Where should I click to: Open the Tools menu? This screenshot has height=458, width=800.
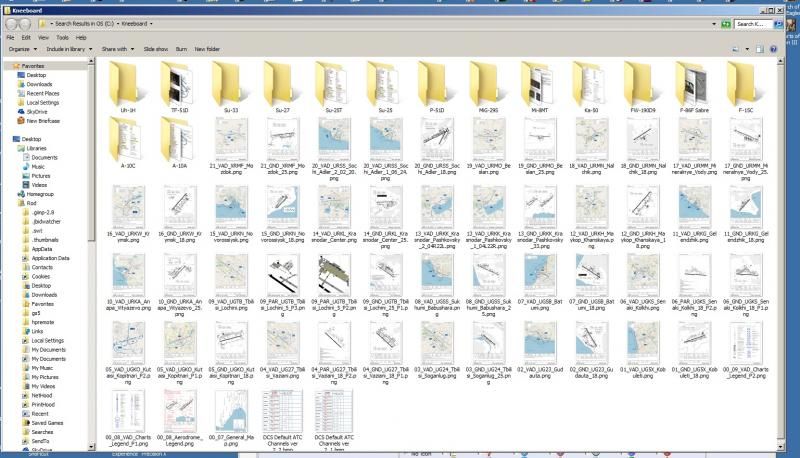[62, 38]
